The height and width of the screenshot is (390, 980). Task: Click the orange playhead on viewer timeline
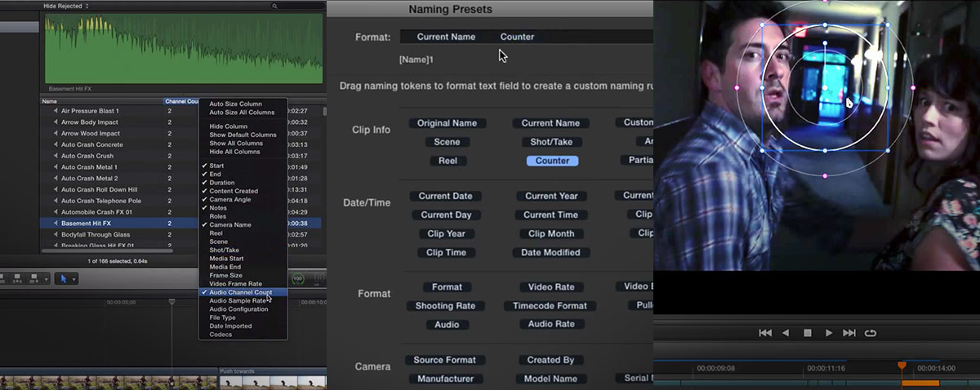(902, 366)
